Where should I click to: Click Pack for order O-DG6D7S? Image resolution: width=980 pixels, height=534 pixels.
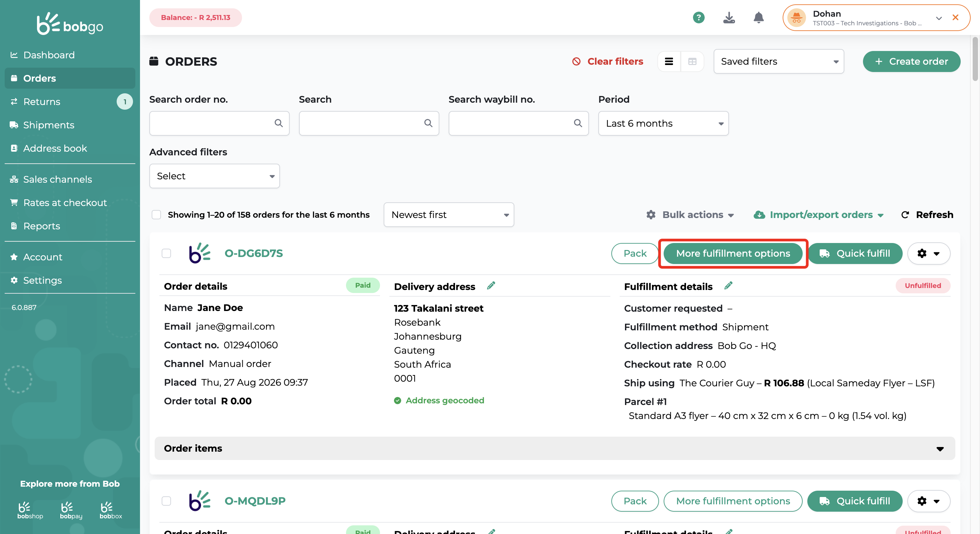635,253
